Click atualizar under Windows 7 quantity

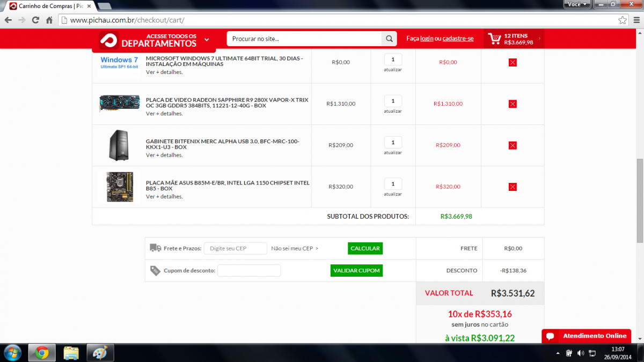[393, 70]
